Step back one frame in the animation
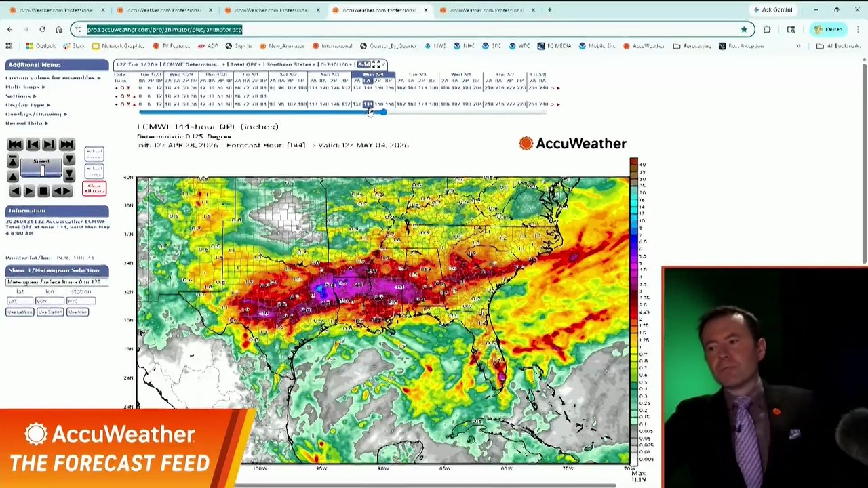This screenshot has width=868, height=488. 33,144
